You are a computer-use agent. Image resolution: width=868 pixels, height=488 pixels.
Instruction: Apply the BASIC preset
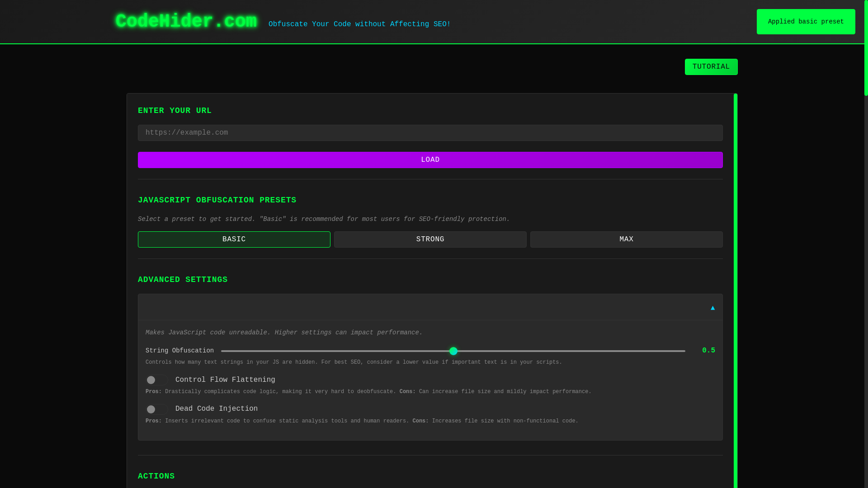234,239
